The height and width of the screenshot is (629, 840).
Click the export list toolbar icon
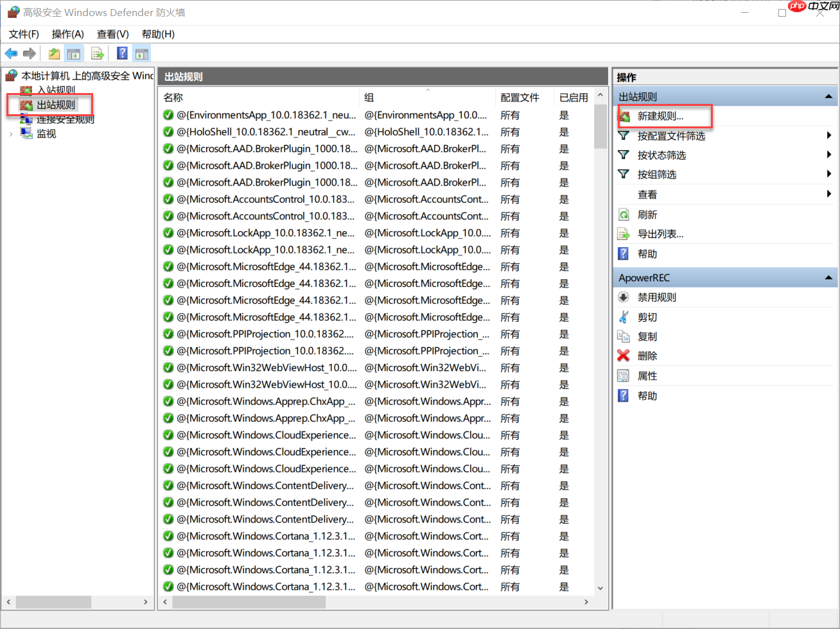pyautogui.click(x=98, y=54)
